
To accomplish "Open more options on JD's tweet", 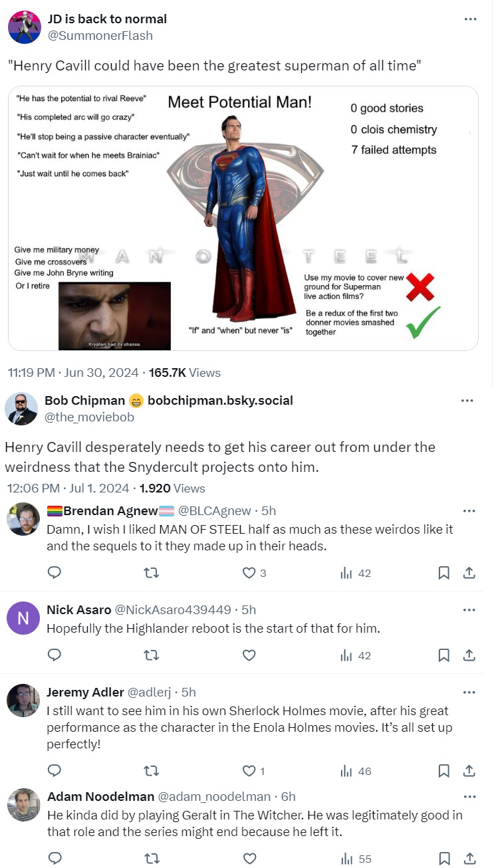I will 471,19.
